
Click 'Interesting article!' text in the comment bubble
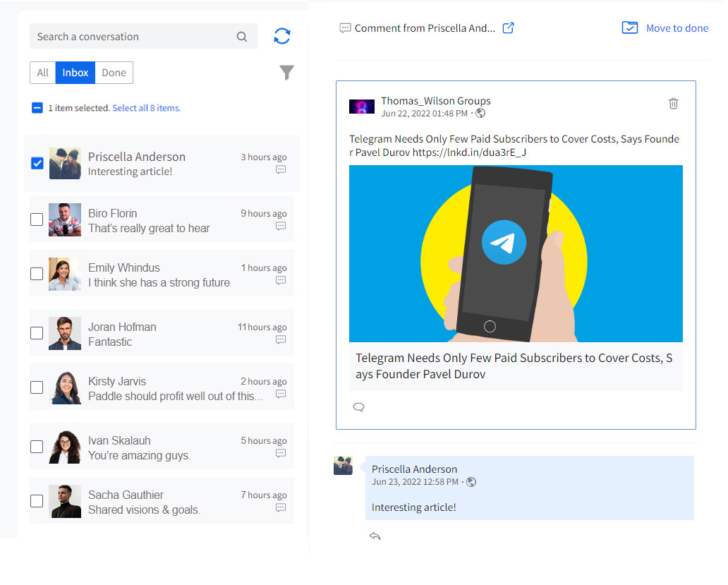(x=413, y=507)
